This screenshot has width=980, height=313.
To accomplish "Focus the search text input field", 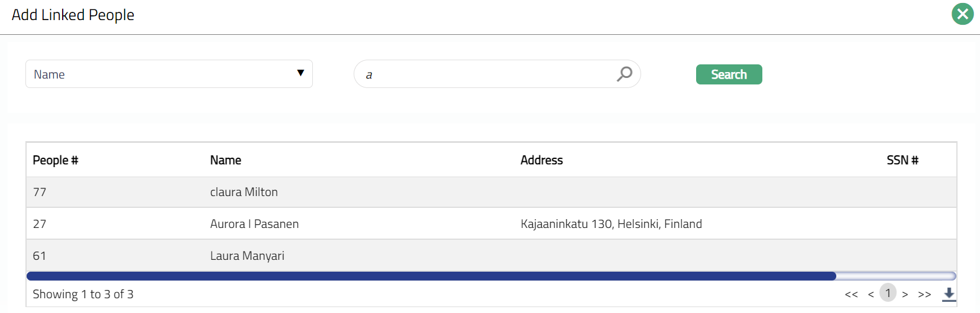I will [x=485, y=74].
